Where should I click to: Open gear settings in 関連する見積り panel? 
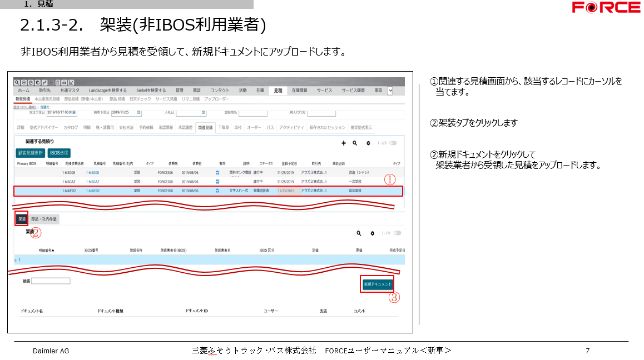click(x=368, y=143)
